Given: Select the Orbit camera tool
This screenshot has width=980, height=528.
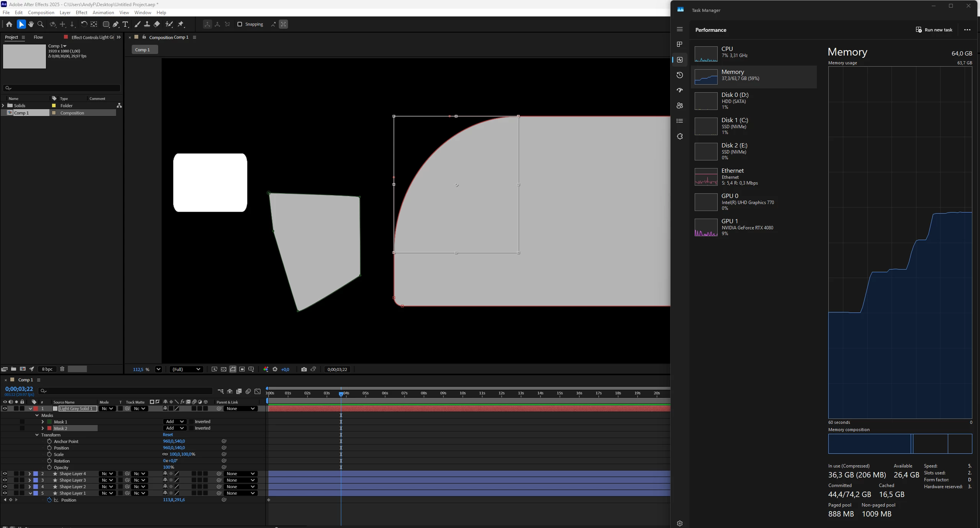Looking at the screenshot, I should pos(53,24).
